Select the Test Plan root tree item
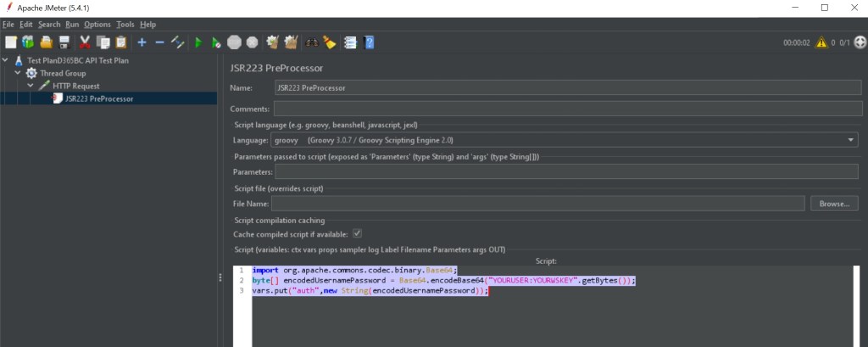 (x=77, y=61)
